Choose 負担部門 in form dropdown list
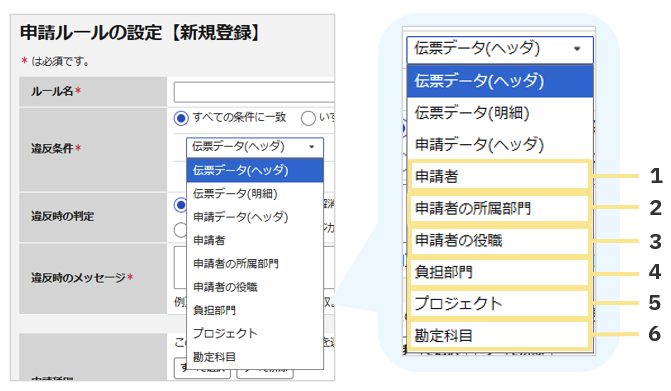 click(x=255, y=310)
